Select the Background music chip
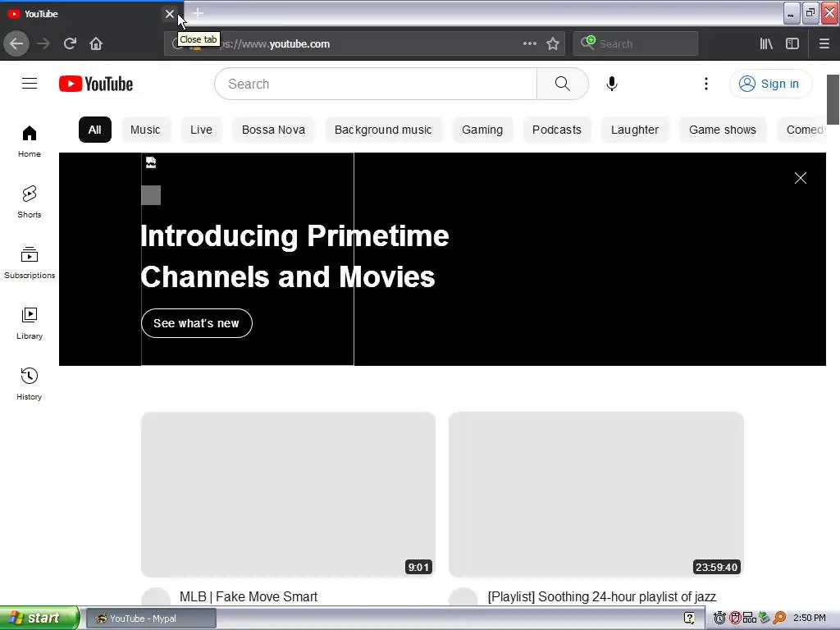Image resolution: width=840 pixels, height=630 pixels. [383, 130]
